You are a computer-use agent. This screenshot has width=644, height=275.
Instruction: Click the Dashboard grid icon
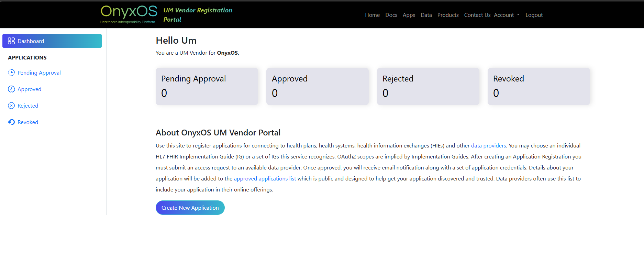coord(11,41)
